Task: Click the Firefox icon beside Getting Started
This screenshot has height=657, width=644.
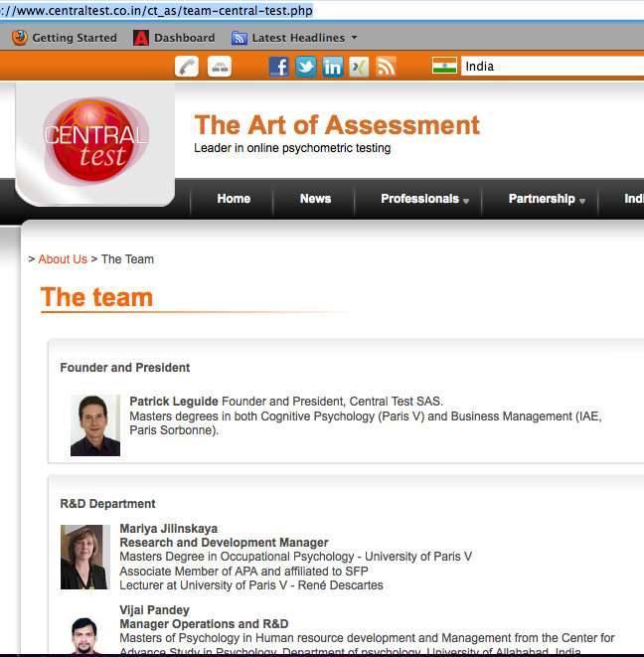Action: tap(19, 38)
